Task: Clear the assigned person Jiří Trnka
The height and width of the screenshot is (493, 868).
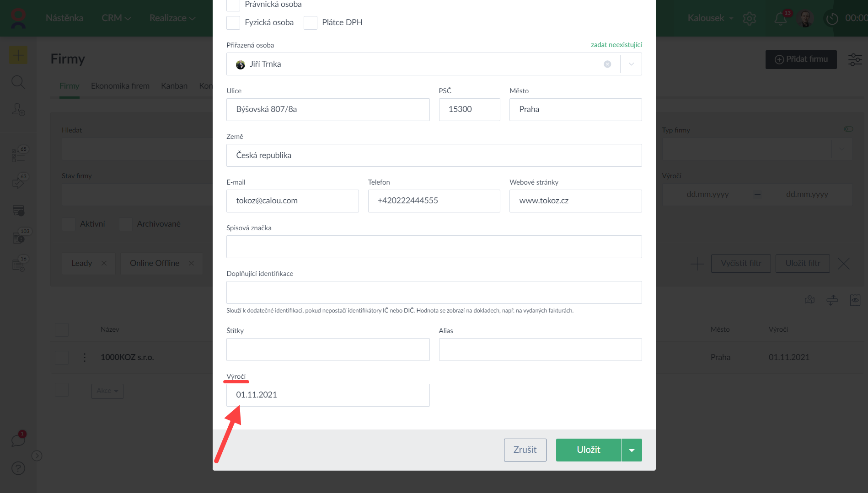Action: [x=607, y=64]
